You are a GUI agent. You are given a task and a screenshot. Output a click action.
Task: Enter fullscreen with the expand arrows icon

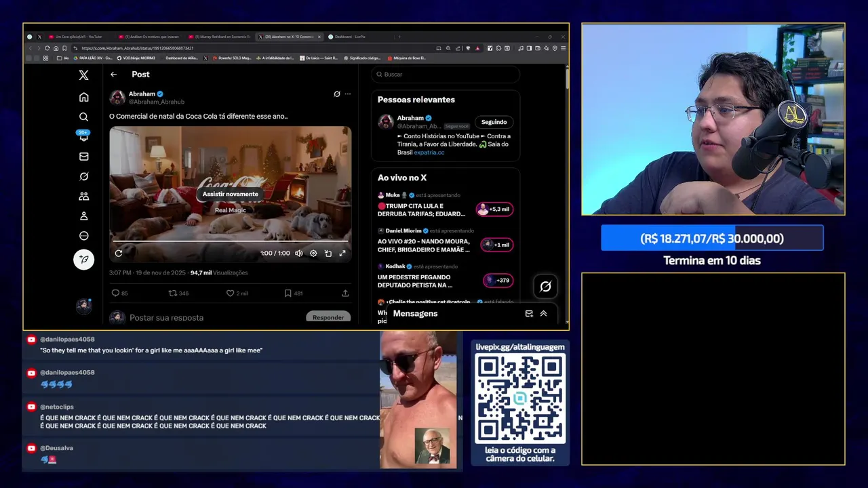click(342, 253)
